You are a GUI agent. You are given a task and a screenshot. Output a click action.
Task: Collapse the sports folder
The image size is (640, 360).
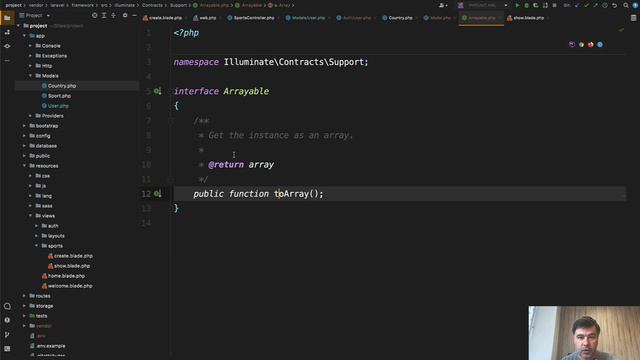[36, 246]
